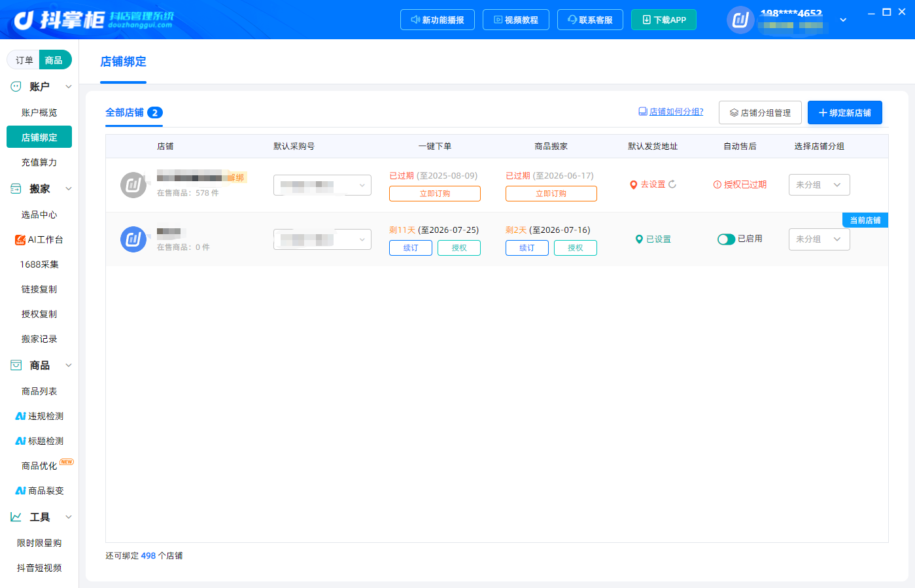Click the AI icon beside 商品裂变
Viewport: 915px width, 588px height.
click(20, 491)
